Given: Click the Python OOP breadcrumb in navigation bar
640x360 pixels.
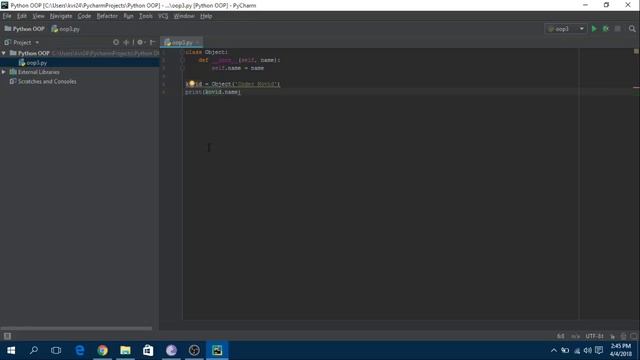Looking at the screenshot, I should tap(24, 29).
